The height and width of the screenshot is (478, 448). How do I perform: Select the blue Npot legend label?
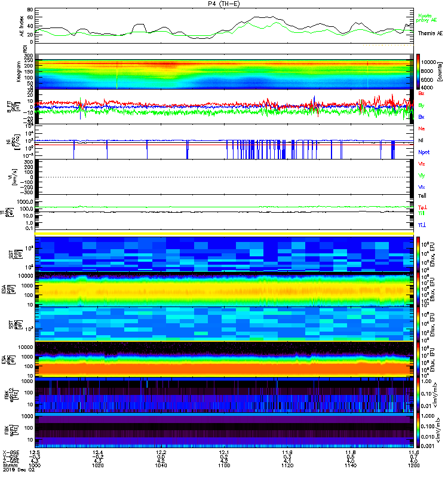tap(424, 152)
